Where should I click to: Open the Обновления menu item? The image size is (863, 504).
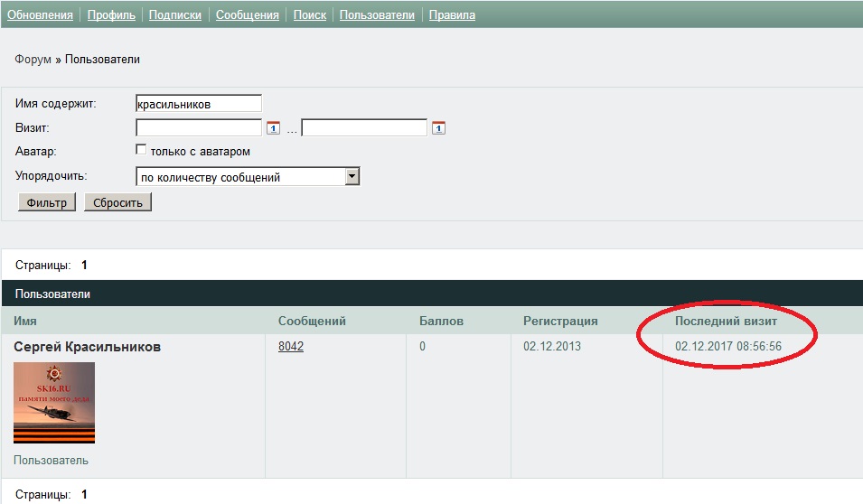click(x=40, y=15)
